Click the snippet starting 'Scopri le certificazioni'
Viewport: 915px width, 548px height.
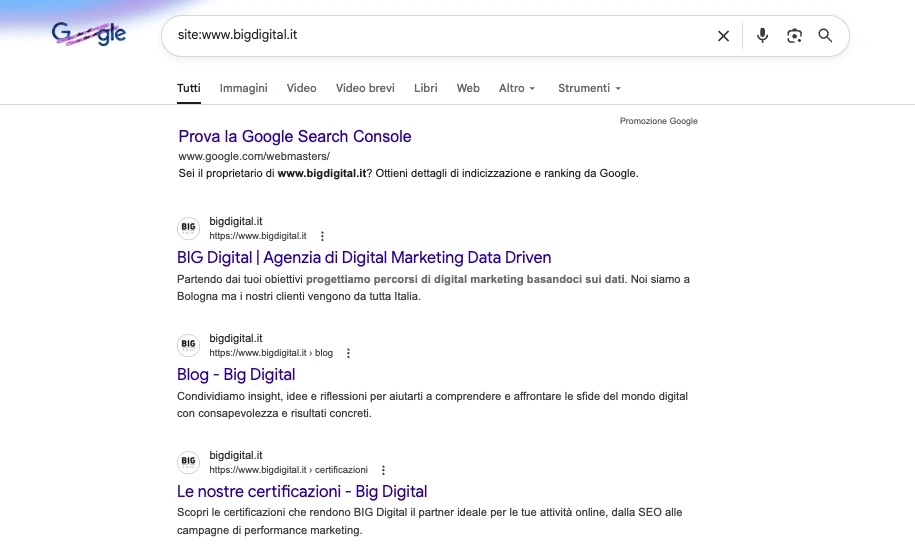(429, 521)
